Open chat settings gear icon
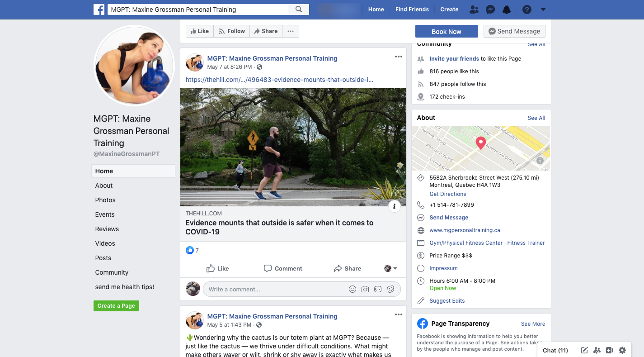 622,350
